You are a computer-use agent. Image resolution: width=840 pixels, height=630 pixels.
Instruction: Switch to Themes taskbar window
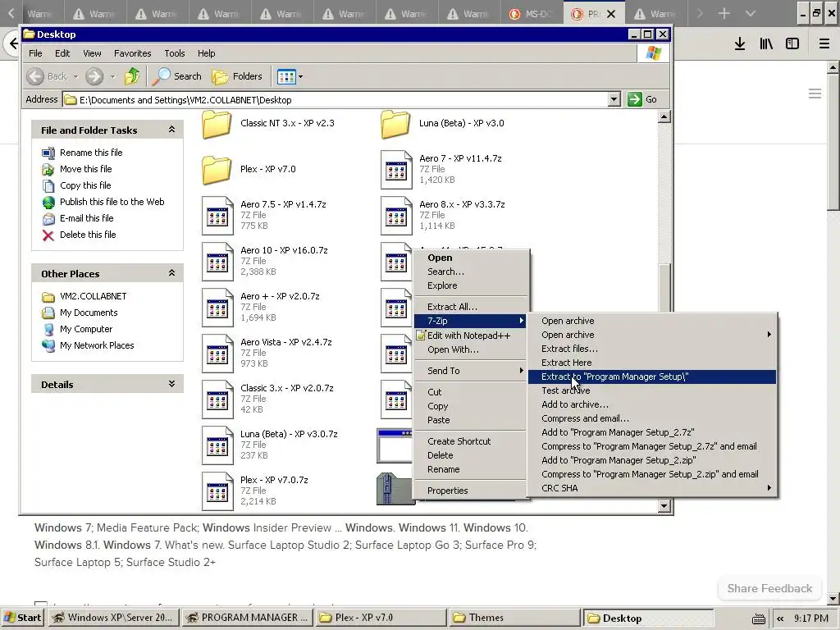click(x=514, y=618)
